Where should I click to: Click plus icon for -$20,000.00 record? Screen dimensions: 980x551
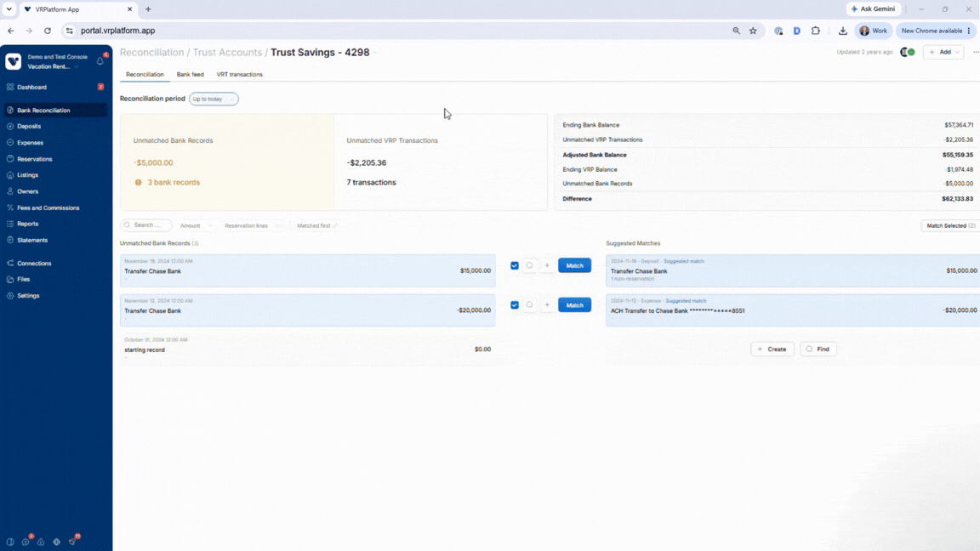click(547, 305)
